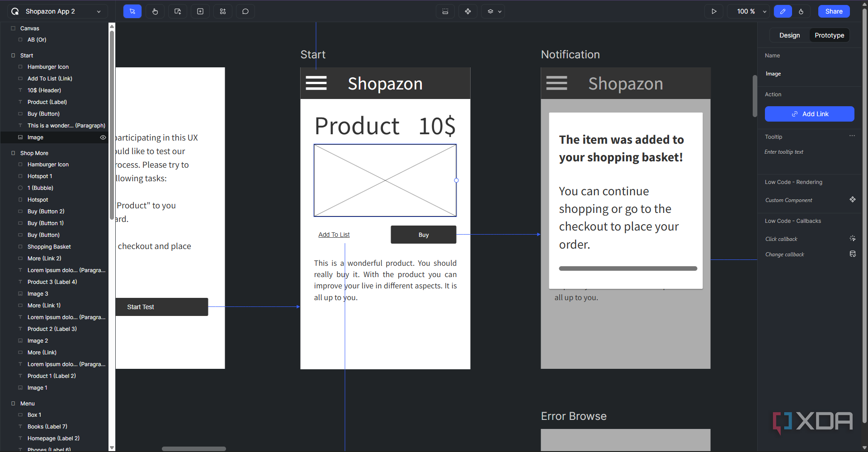This screenshot has height=452, width=868.
Task: Select the Hamburger Icon layer under Start
Action: pos(48,67)
